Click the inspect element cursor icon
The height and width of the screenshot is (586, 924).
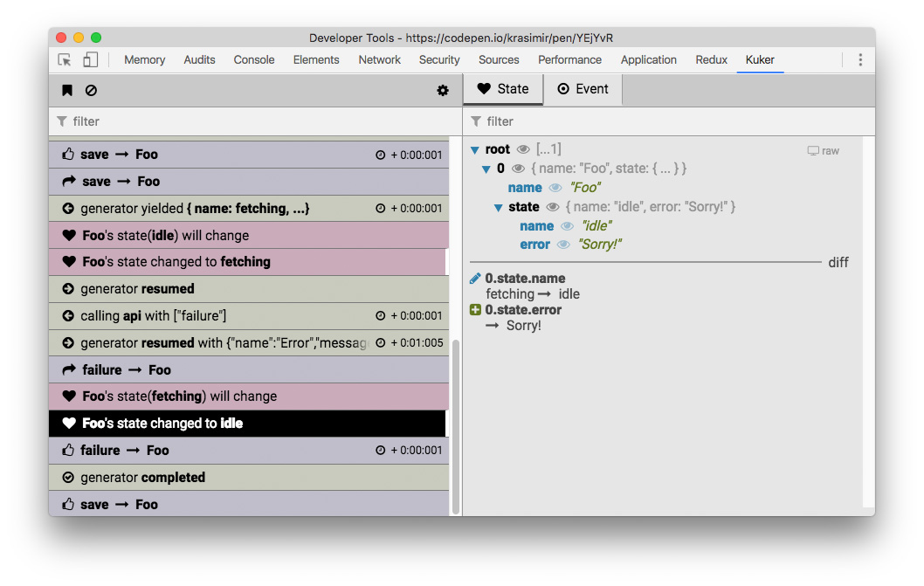coord(65,59)
